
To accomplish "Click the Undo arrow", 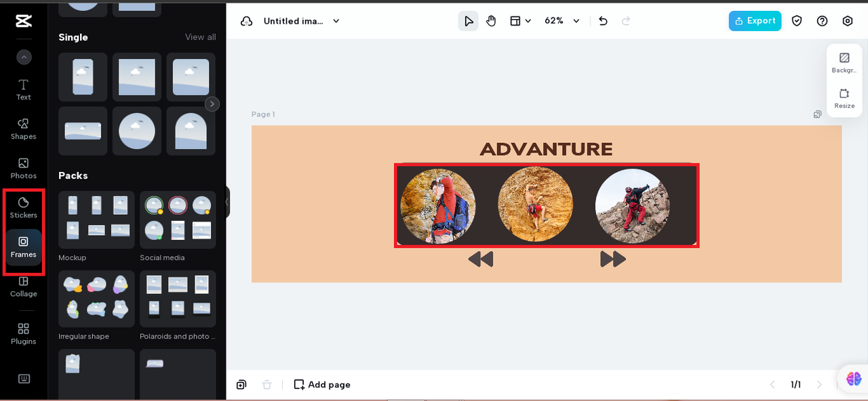I will (x=603, y=21).
